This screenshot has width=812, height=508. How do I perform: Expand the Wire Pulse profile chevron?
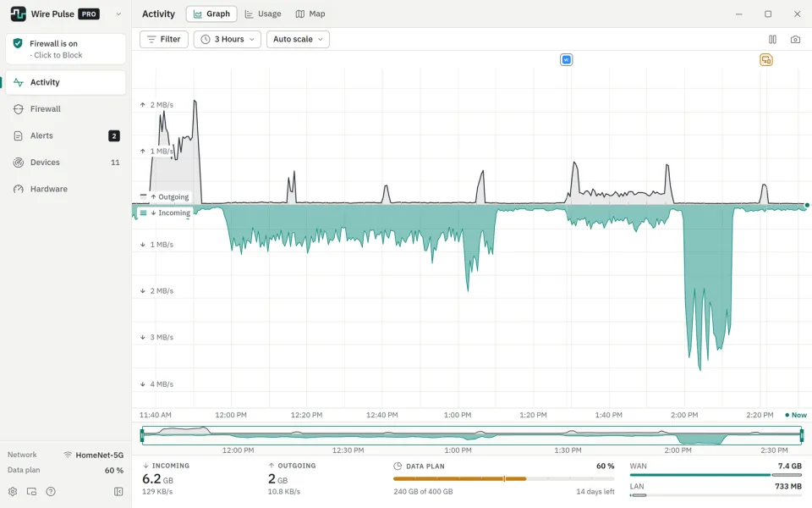118,14
